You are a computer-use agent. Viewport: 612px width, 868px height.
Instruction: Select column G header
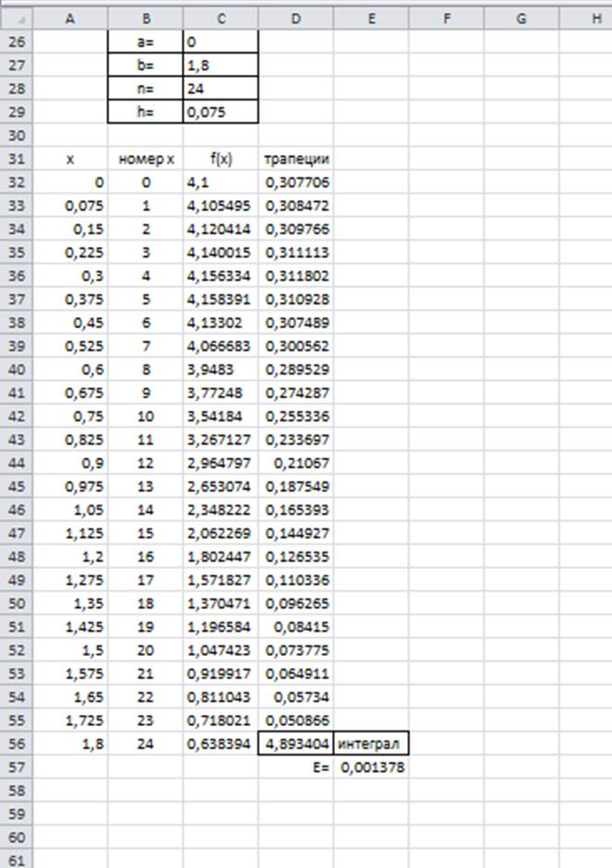click(522, 18)
